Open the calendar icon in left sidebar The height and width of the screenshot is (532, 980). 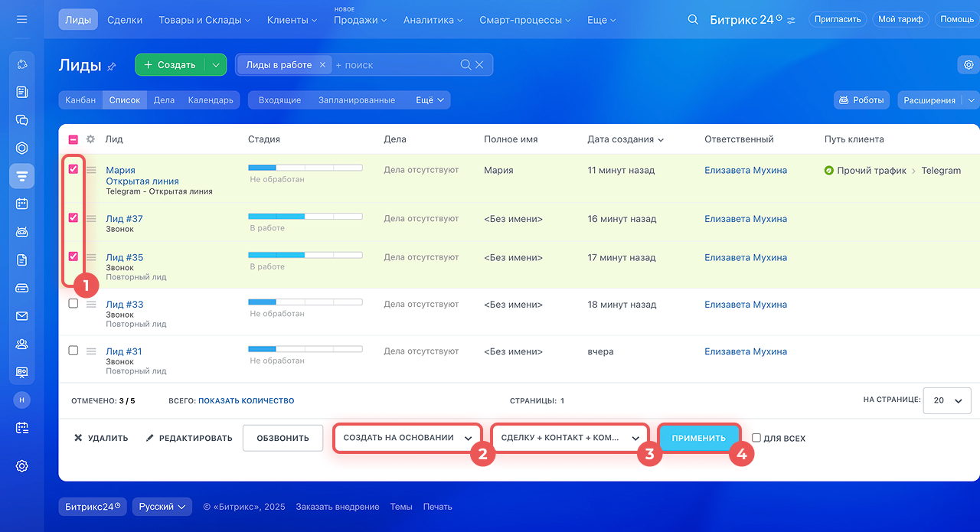coord(22,204)
